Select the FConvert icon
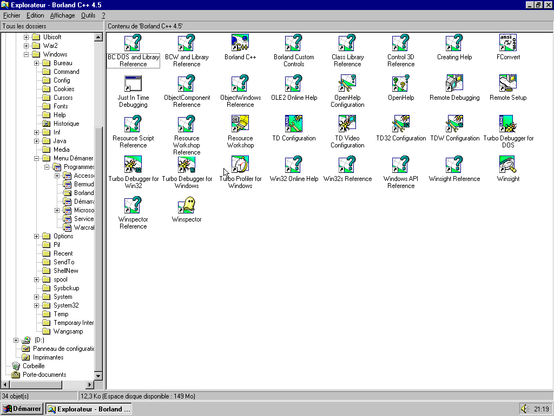The image size is (554, 416). click(508, 43)
